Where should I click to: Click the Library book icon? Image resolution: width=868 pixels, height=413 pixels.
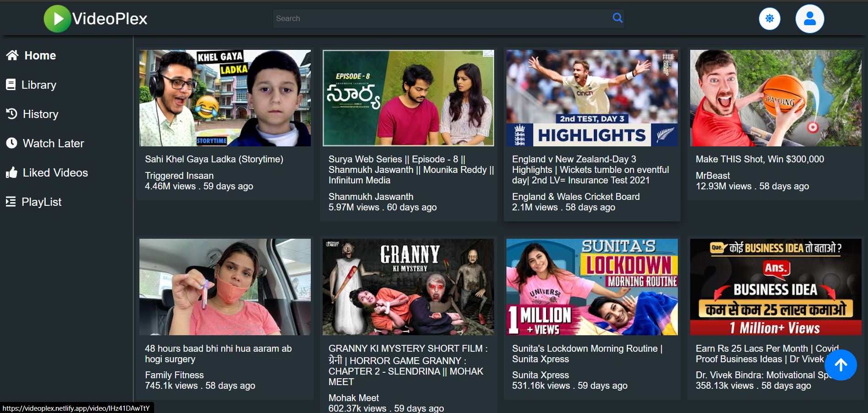(x=11, y=85)
